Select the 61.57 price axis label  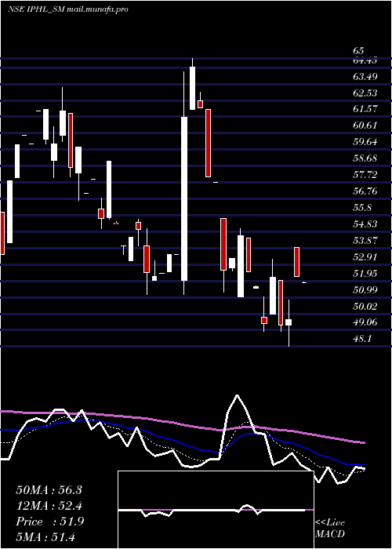click(x=365, y=109)
